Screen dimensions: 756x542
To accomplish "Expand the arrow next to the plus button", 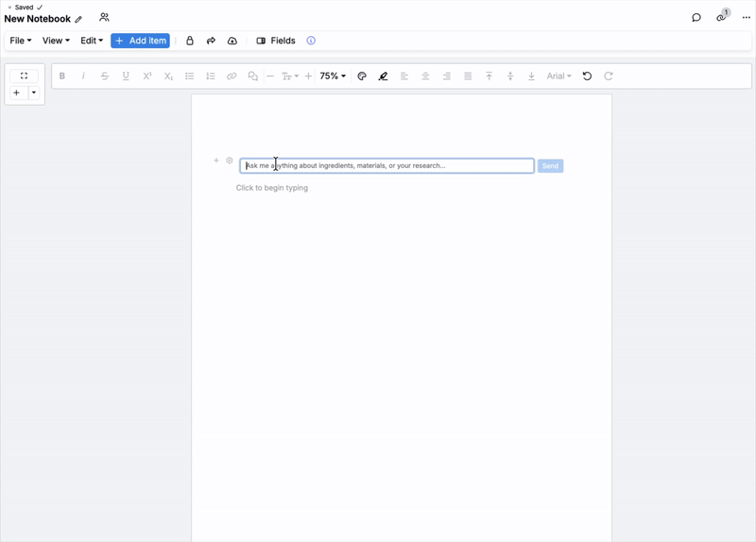I will pyautogui.click(x=34, y=93).
